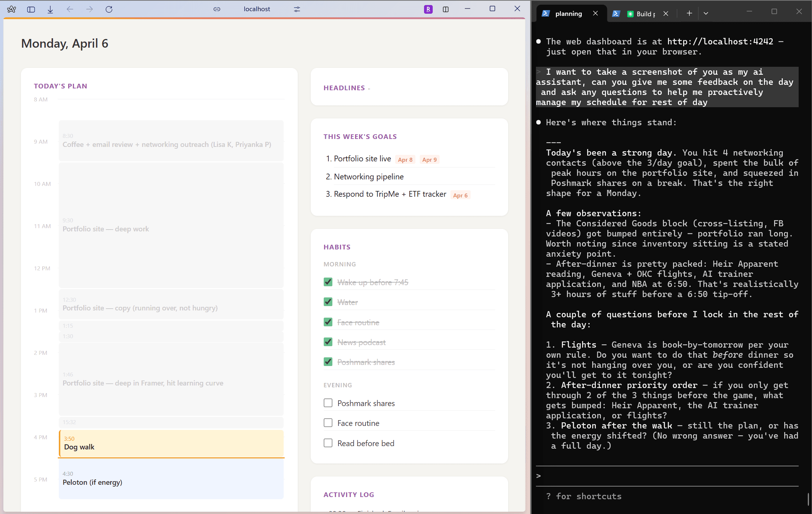Click the split view icon

point(446,9)
